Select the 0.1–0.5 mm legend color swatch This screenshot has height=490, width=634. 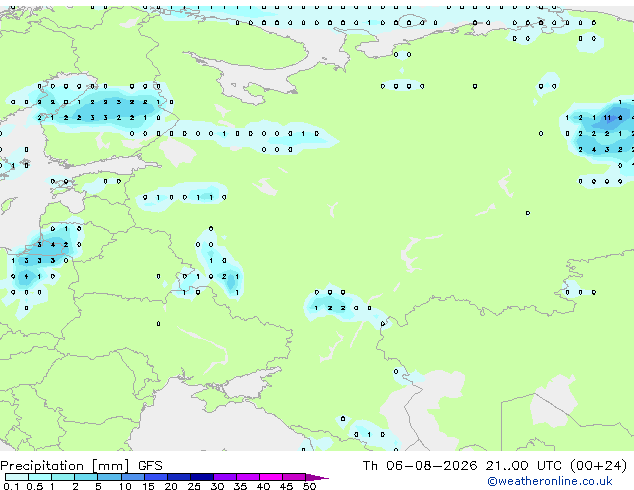17,477
